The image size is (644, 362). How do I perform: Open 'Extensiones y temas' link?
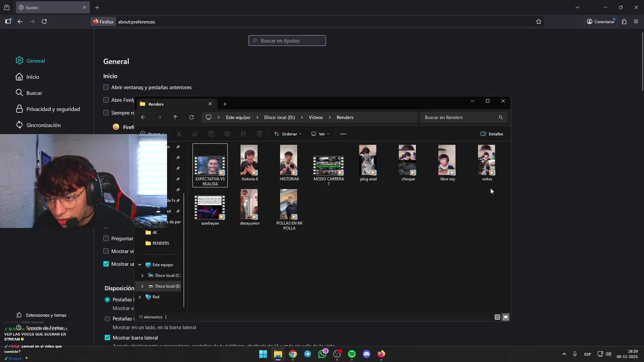click(41, 315)
